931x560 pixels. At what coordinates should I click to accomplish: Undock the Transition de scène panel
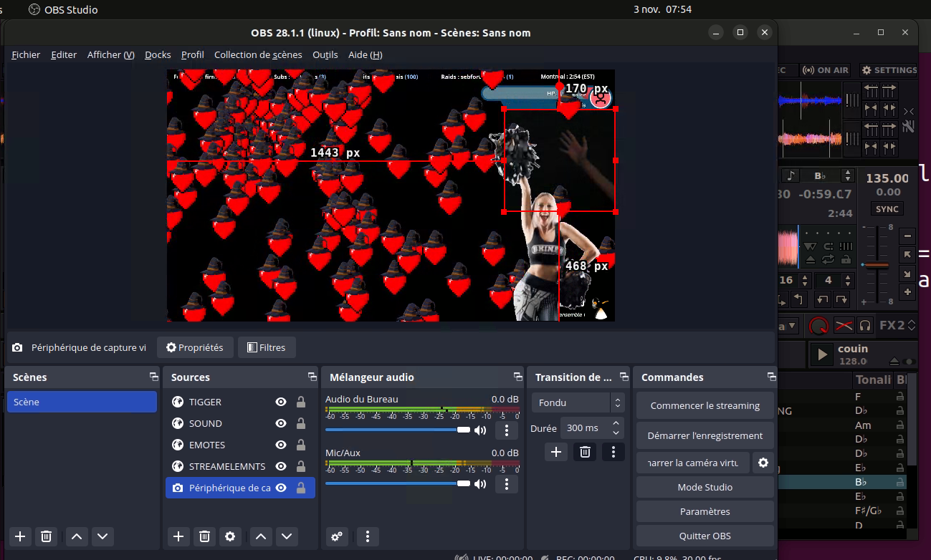point(624,377)
